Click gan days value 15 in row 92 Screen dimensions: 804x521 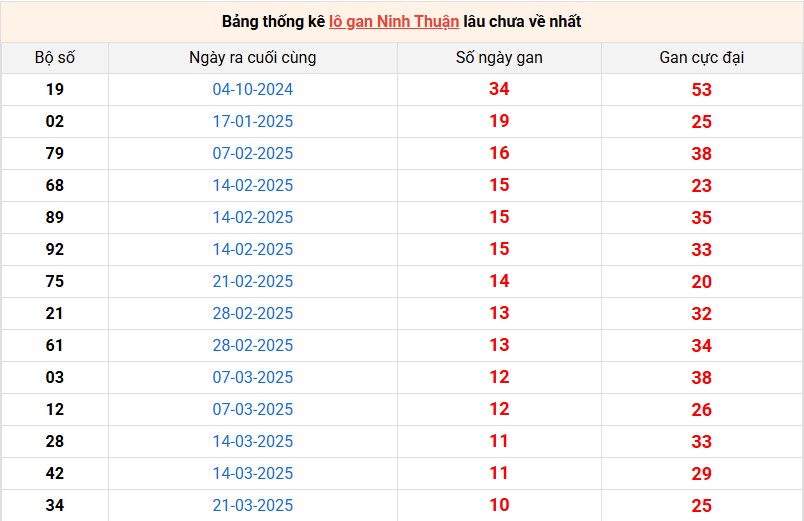pos(499,249)
